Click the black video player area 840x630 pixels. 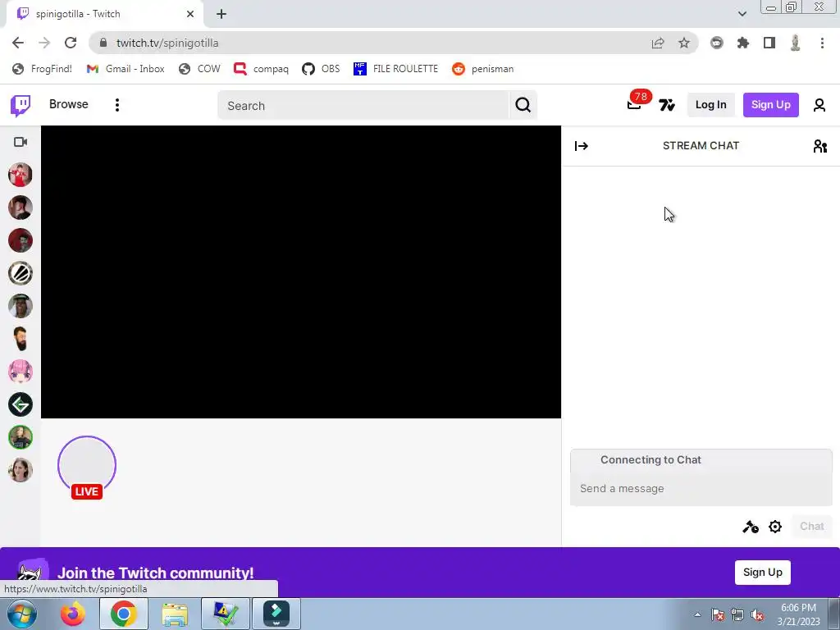pyautogui.click(x=301, y=272)
